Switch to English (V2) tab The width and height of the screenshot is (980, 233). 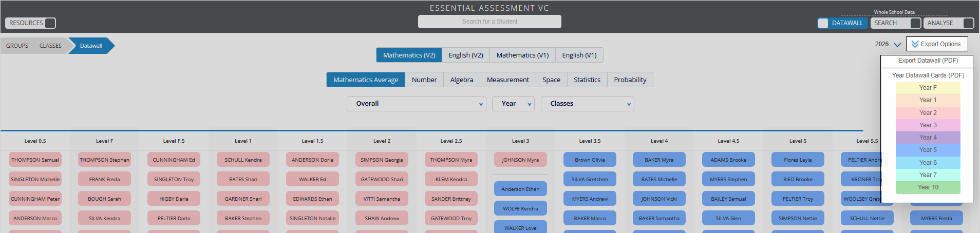click(466, 55)
